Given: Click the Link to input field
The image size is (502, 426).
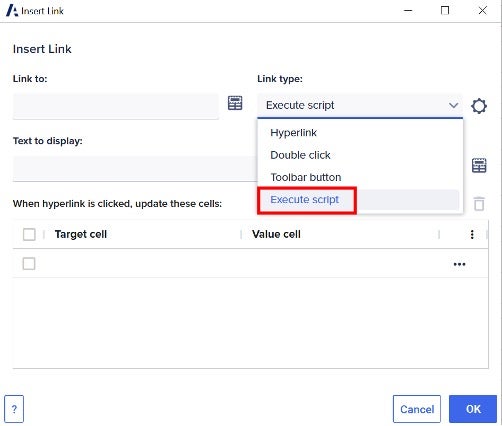Looking at the screenshot, I should 116,106.
